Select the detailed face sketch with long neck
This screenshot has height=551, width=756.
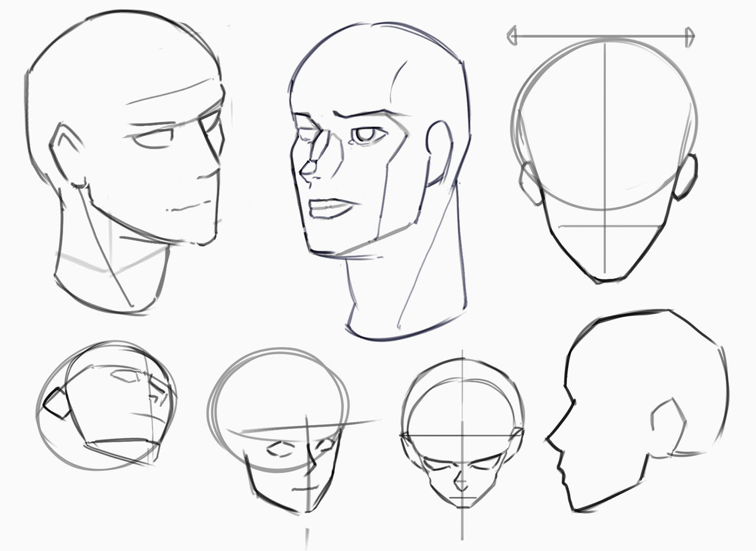380,181
